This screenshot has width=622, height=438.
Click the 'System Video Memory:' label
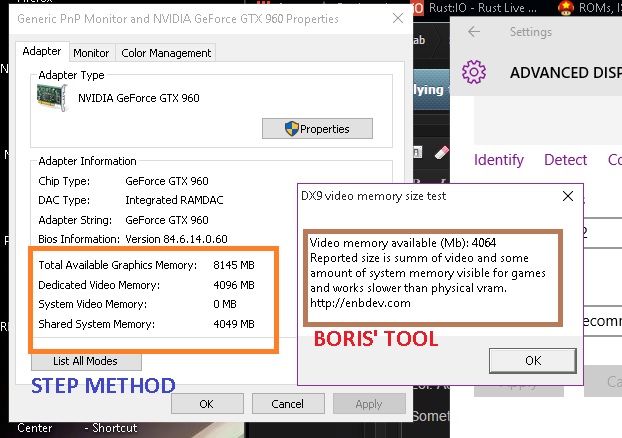92,304
